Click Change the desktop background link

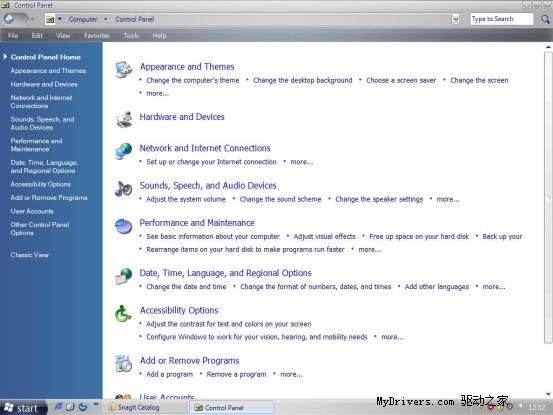click(x=303, y=80)
